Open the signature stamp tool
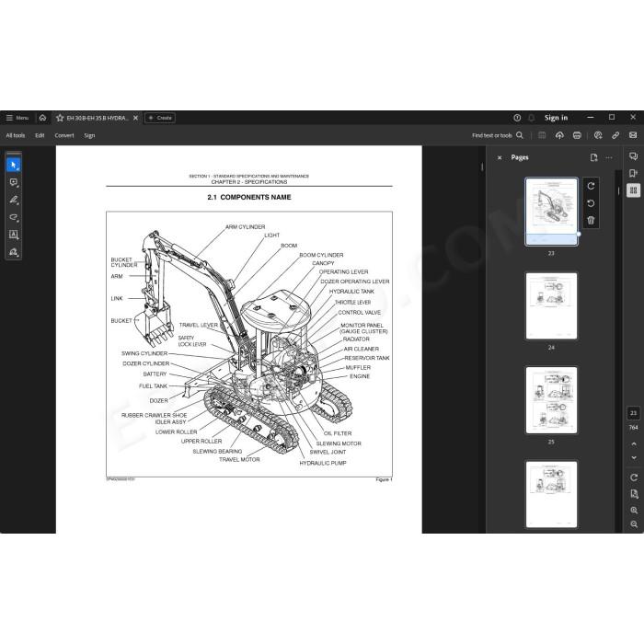The width and height of the screenshot is (644, 644). point(14,252)
